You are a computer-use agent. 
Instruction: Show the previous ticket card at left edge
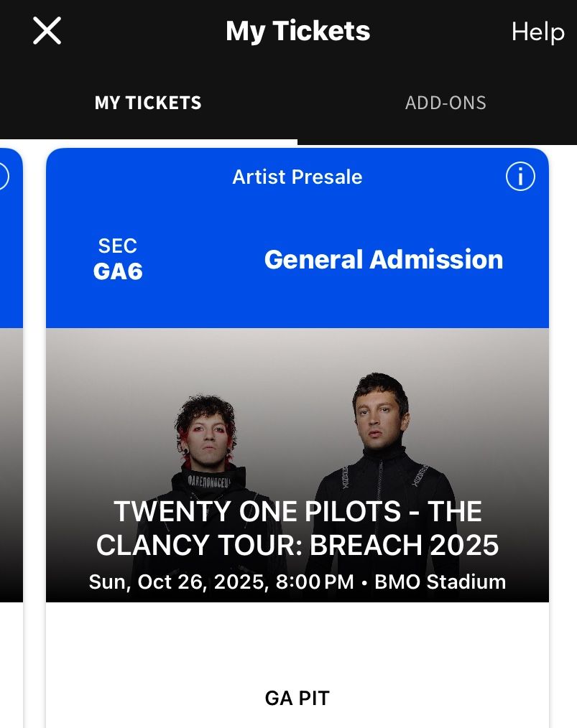[10, 431]
